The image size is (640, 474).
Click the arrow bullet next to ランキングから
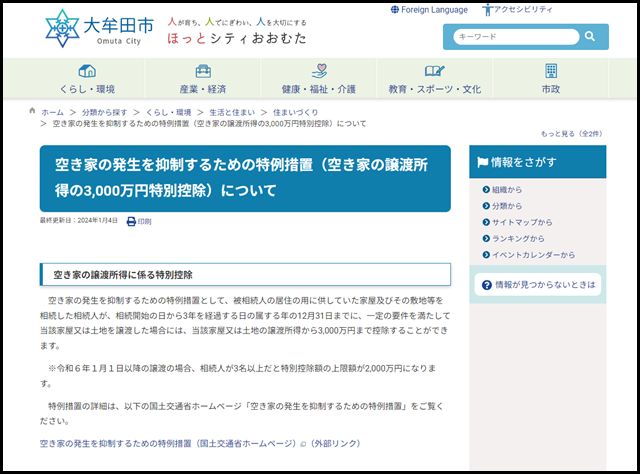pyautogui.click(x=486, y=238)
